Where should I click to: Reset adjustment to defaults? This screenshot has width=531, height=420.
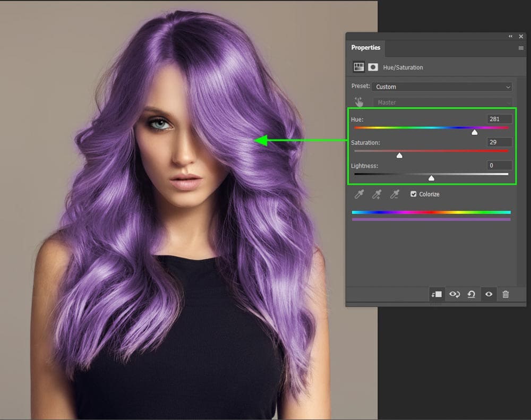click(x=471, y=294)
